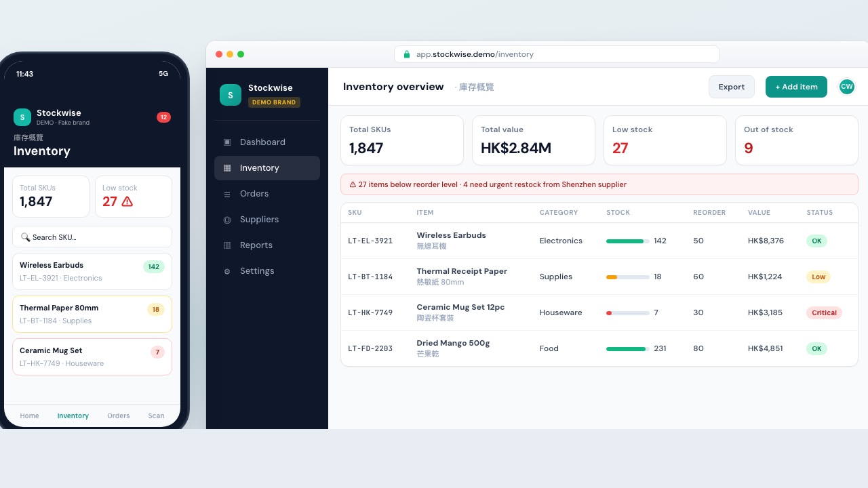The height and width of the screenshot is (488, 868).
Task: Open Dashboard in the sidebar
Action: click(x=267, y=142)
